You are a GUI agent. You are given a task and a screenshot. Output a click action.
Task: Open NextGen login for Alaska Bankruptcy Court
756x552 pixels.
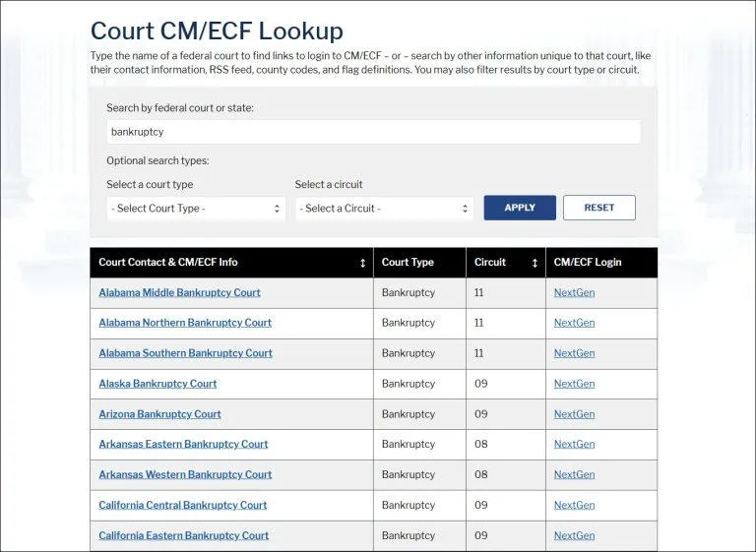click(x=574, y=384)
